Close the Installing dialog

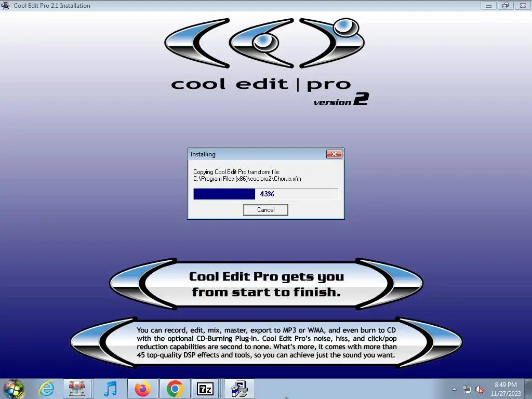(x=334, y=154)
